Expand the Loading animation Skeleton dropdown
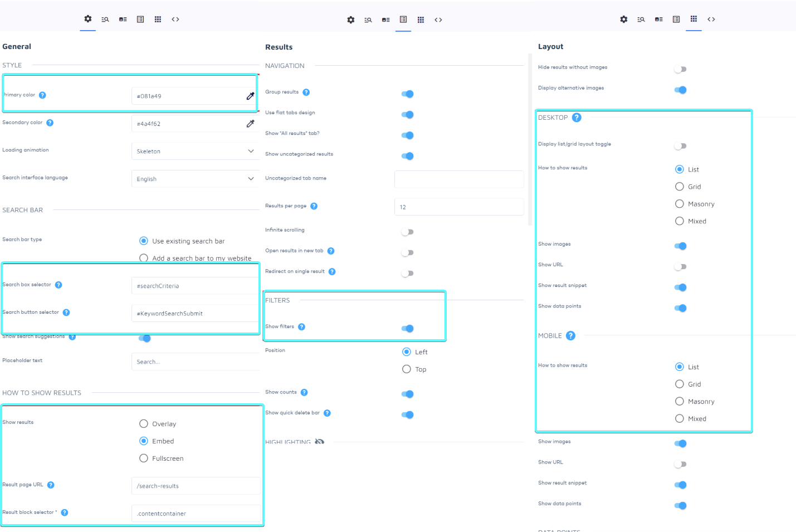Image resolution: width=796 pixels, height=532 pixels. [x=195, y=152]
